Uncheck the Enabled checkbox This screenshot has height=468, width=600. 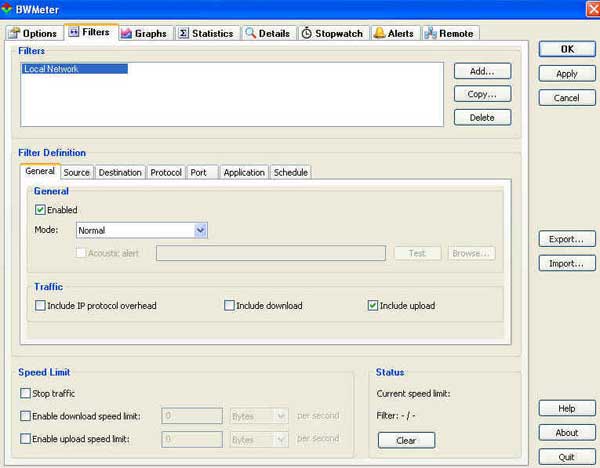pos(40,210)
